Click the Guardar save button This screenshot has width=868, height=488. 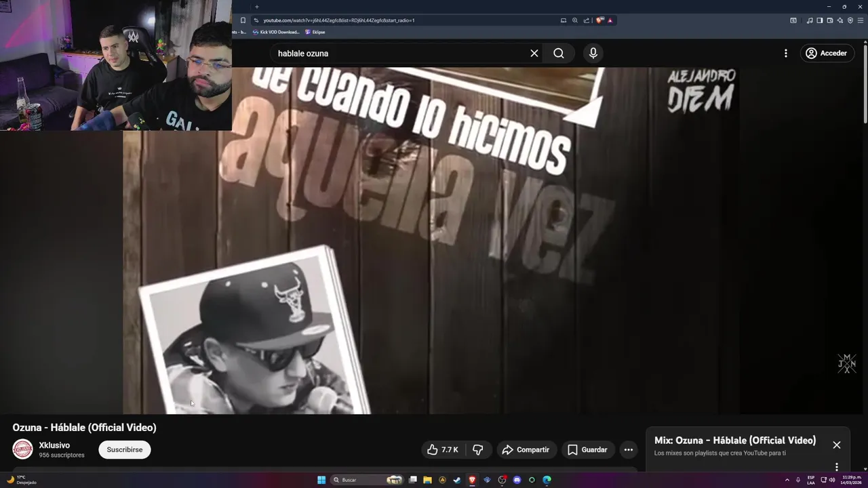tap(588, 449)
